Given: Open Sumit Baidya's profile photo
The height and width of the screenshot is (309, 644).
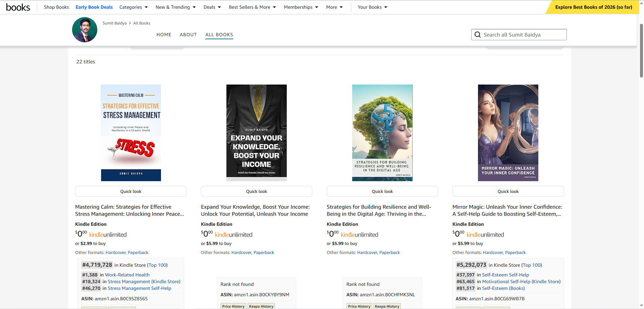Looking at the screenshot, I should (x=85, y=30).
